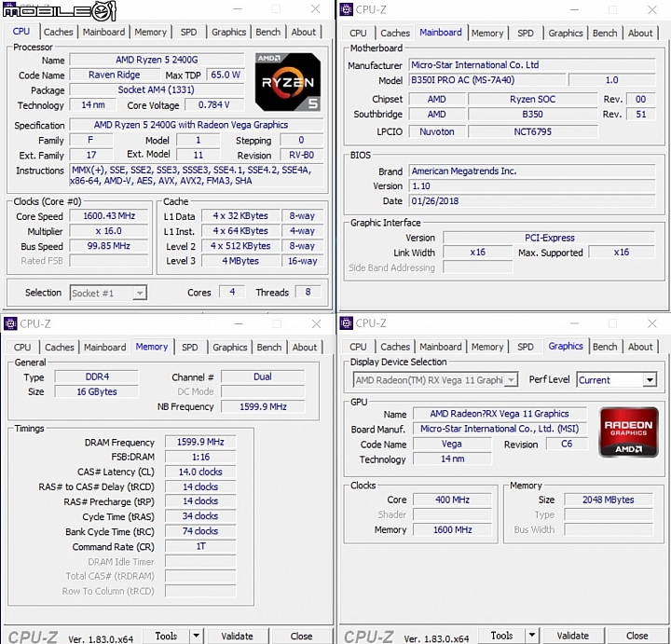This screenshot has width=671, height=644.
Task: Open the Graphics tab in the Mainboard window
Action: pyautogui.click(x=566, y=33)
